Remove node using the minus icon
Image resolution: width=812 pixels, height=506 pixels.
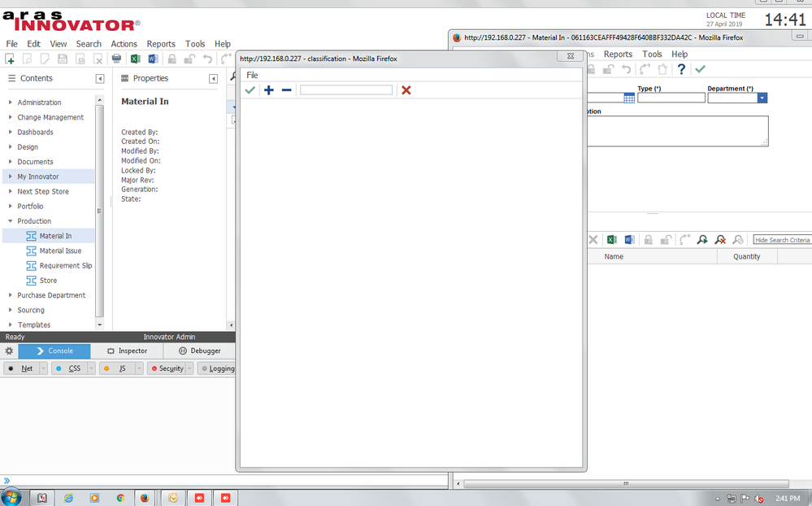(x=286, y=90)
